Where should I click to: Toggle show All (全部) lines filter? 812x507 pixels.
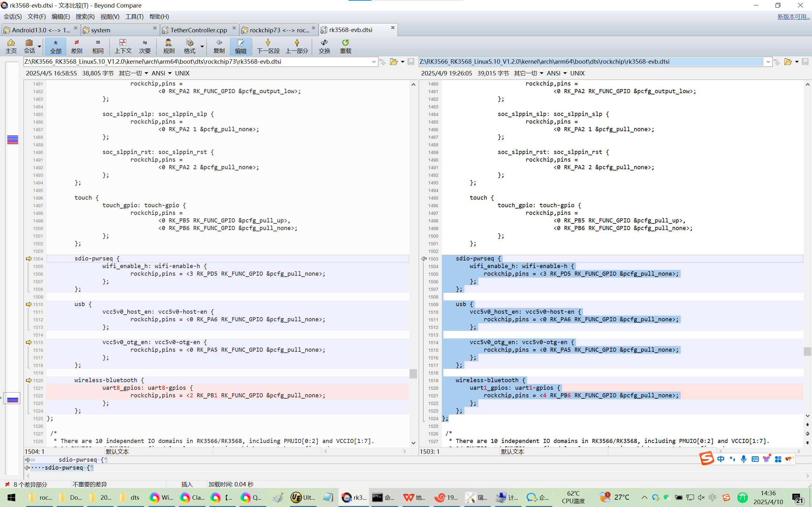coord(56,46)
